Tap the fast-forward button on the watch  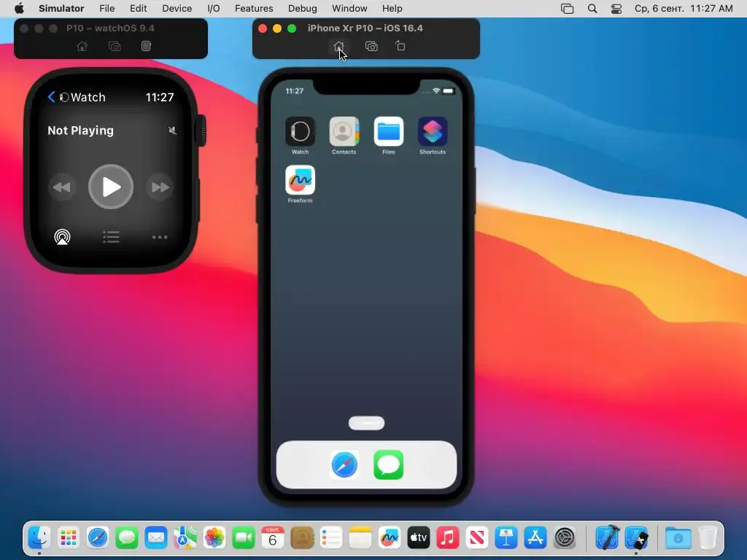(x=160, y=187)
